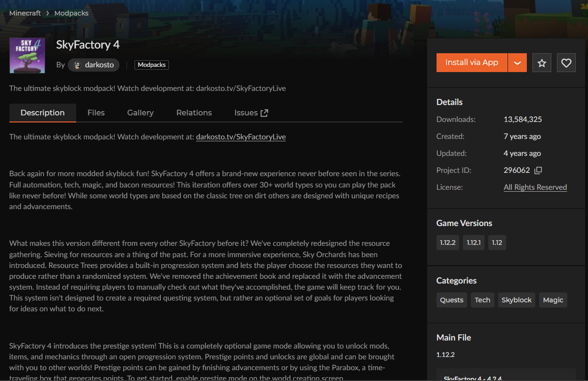The height and width of the screenshot is (381, 588).
Task: Click the Created value 7 years ago
Action: (522, 136)
